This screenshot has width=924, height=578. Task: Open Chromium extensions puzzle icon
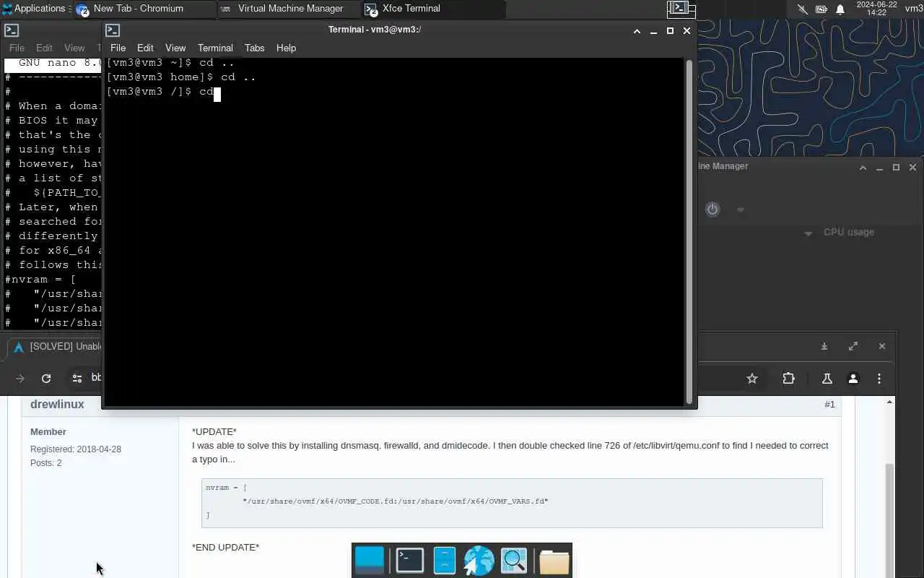point(788,379)
